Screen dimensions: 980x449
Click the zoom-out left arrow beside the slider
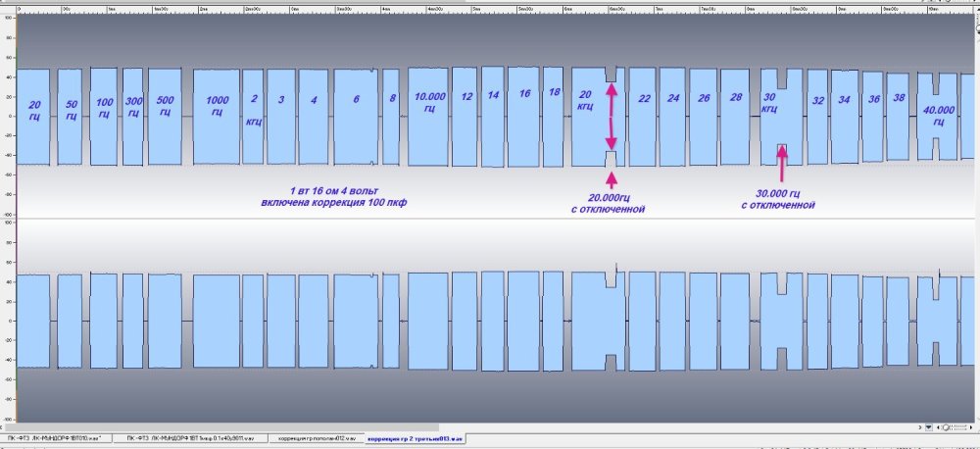pyautogui.click(x=939, y=427)
